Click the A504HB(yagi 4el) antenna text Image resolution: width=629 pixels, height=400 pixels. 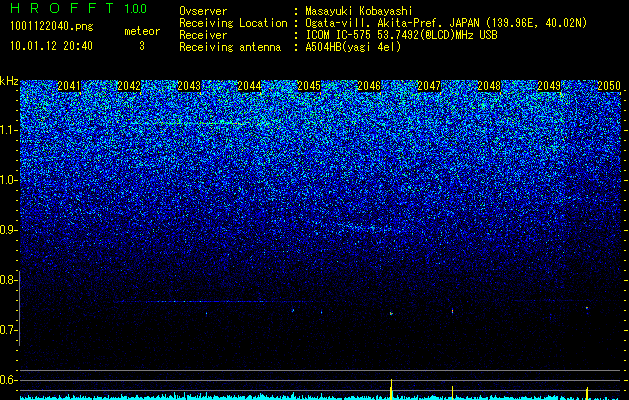coord(353,47)
